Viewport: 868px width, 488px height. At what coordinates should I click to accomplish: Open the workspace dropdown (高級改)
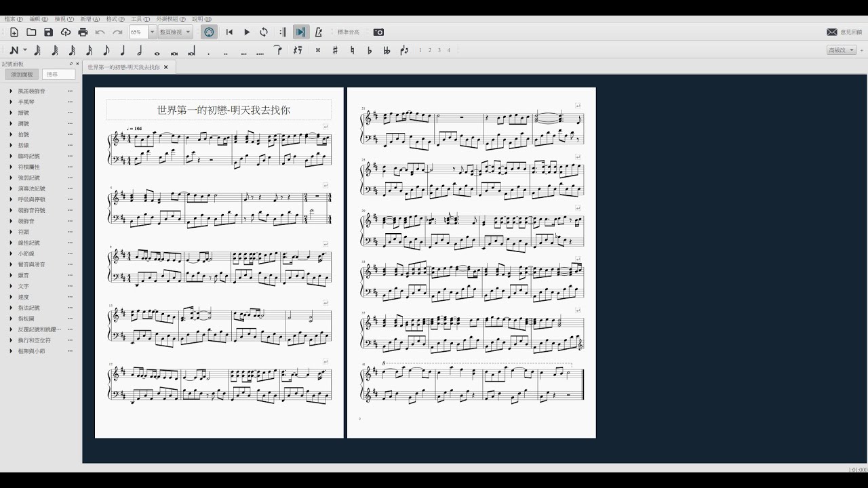point(841,50)
